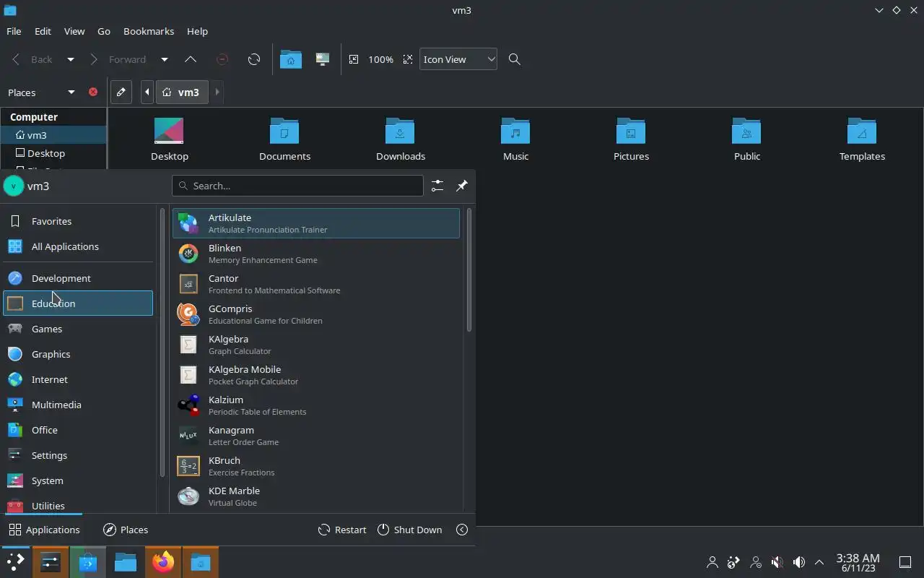This screenshot has width=924, height=578.
Task: Click Shut Down button
Action: coord(409,530)
